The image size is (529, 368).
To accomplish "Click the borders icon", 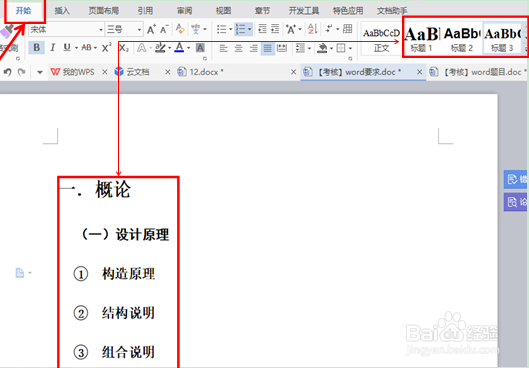I will [341, 48].
